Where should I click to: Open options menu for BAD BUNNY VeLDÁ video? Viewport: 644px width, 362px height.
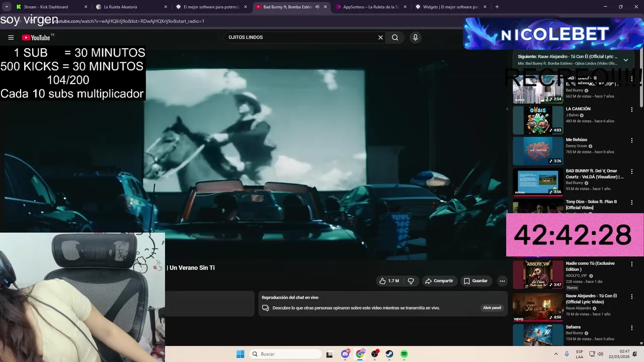(x=632, y=172)
